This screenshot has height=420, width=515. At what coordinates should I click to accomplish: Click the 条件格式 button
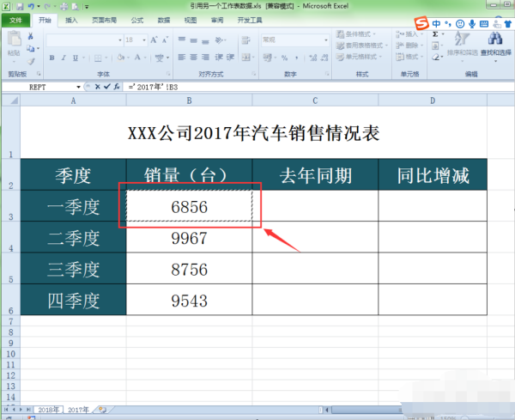click(359, 34)
